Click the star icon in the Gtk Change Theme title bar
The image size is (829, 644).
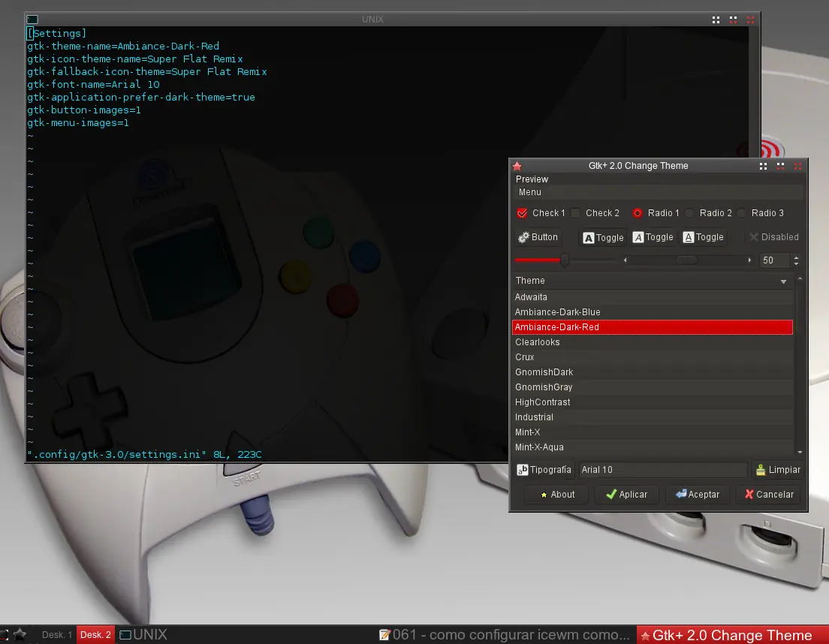tap(517, 166)
